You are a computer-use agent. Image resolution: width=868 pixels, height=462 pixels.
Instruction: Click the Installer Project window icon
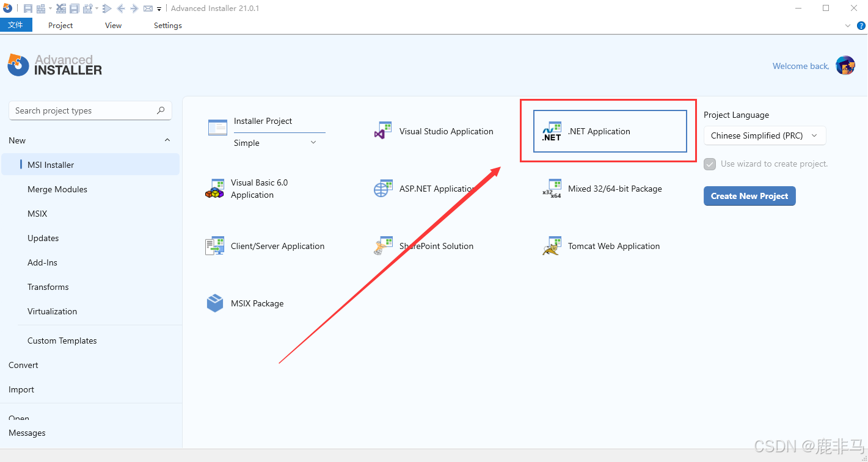pos(217,127)
